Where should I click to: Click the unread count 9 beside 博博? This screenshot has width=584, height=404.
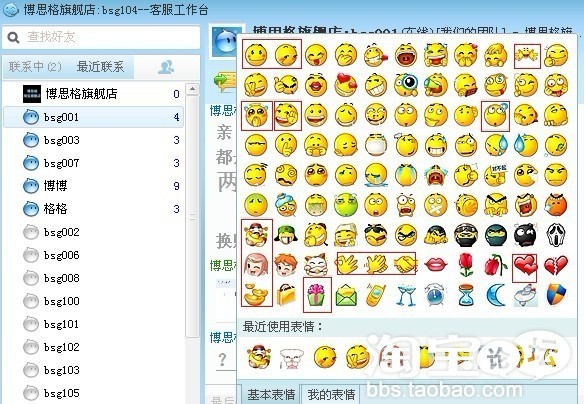coord(177,186)
